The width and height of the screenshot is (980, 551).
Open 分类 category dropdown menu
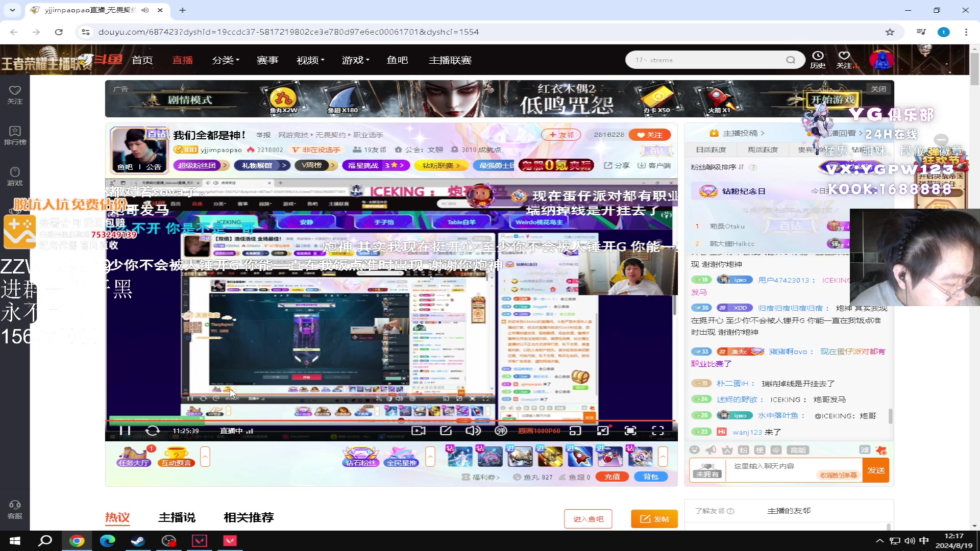(226, 60)
